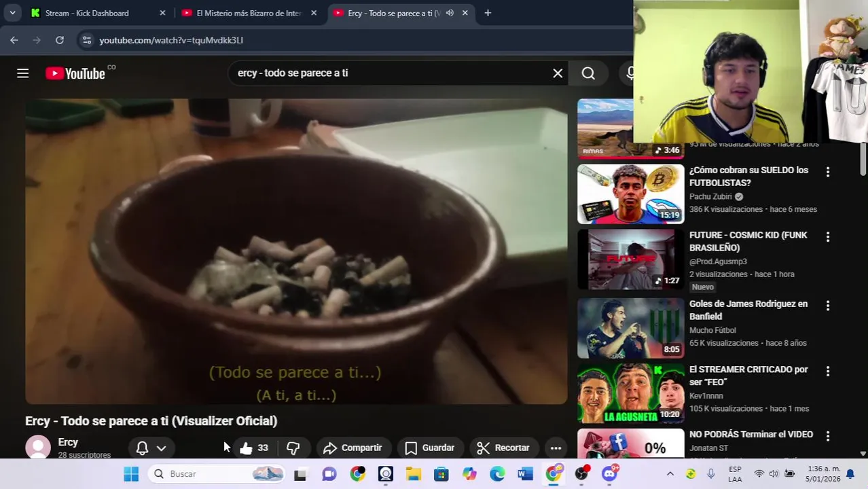Open the 3:46 desert video thumbnail

click(x=605, y=129)
